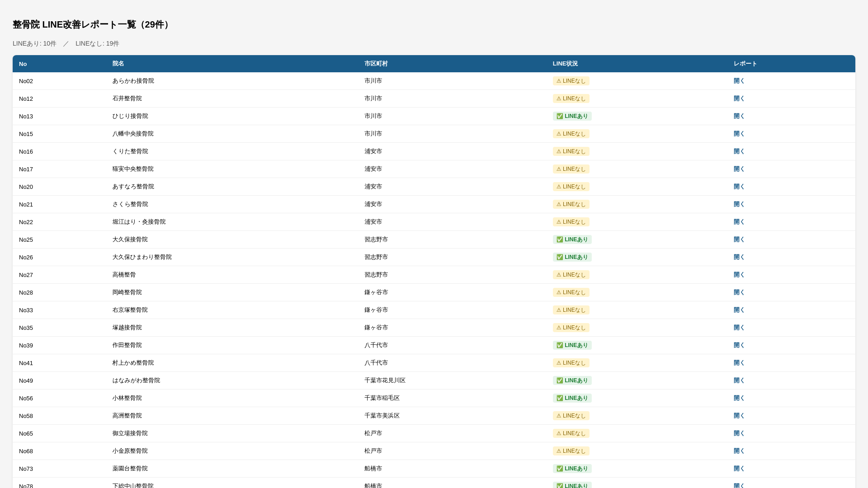Image resolution: width=868 pixels, height=488 pixels.
Task: Click the LINEあり badge for 薬園台整骨院
Action: (x=572, y=469)
